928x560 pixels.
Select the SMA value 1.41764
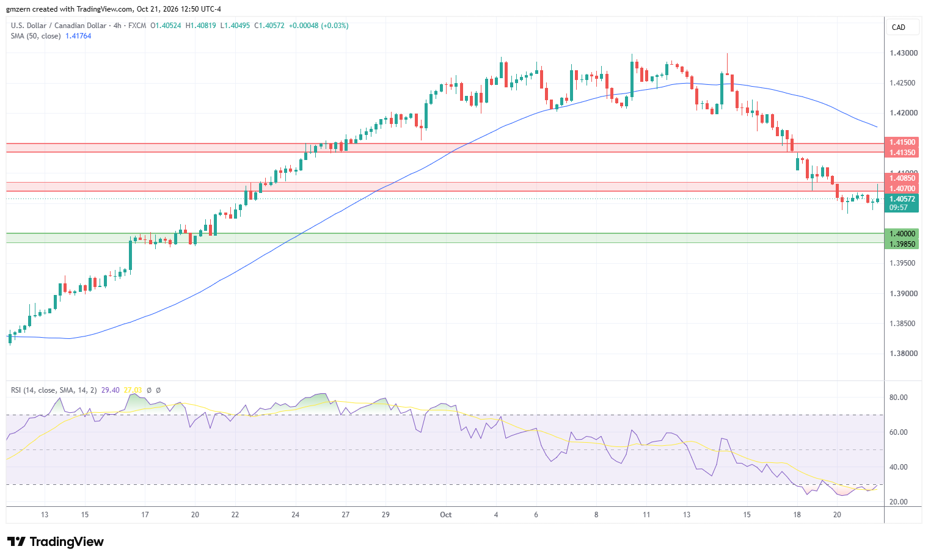tap(78, 36)
